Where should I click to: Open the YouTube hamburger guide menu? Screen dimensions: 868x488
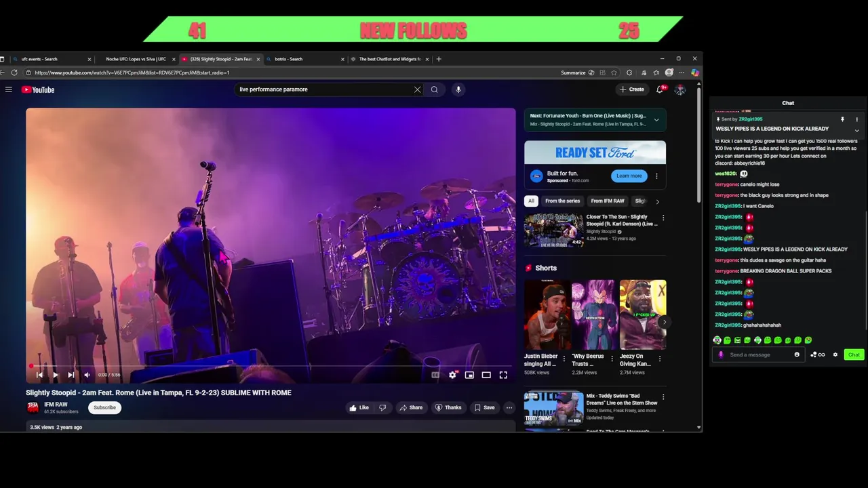(x=9, y=89)
